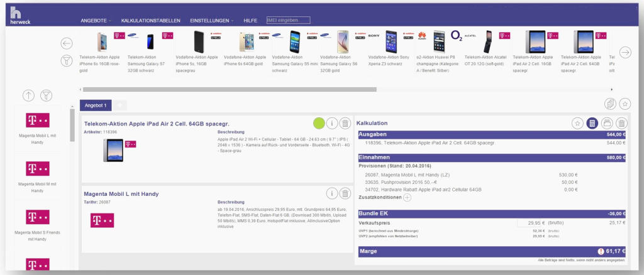The image size is (644, 275).
Task: Select o2-Aktion Huawei P8 champagne
Action: [x=440, y=52]
